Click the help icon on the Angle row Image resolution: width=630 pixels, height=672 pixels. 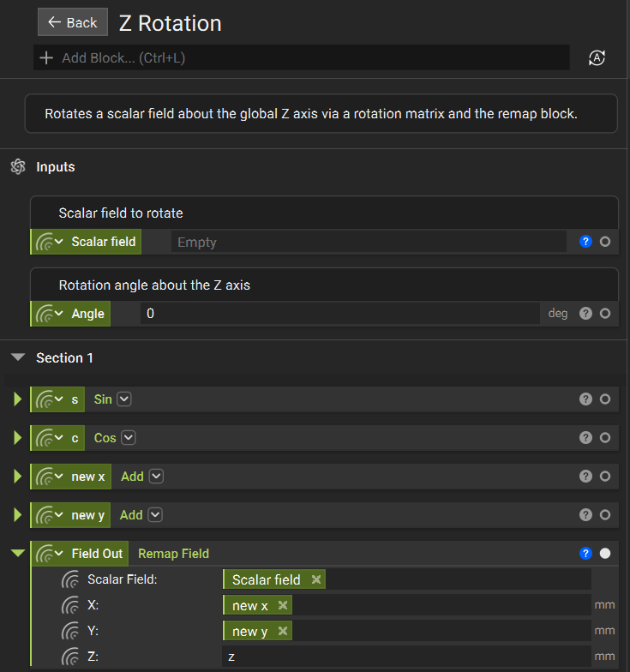[586, 314]
